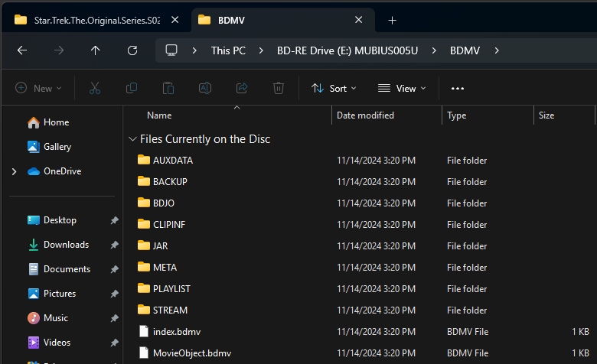Select the STREAM folder

(170, 310)
